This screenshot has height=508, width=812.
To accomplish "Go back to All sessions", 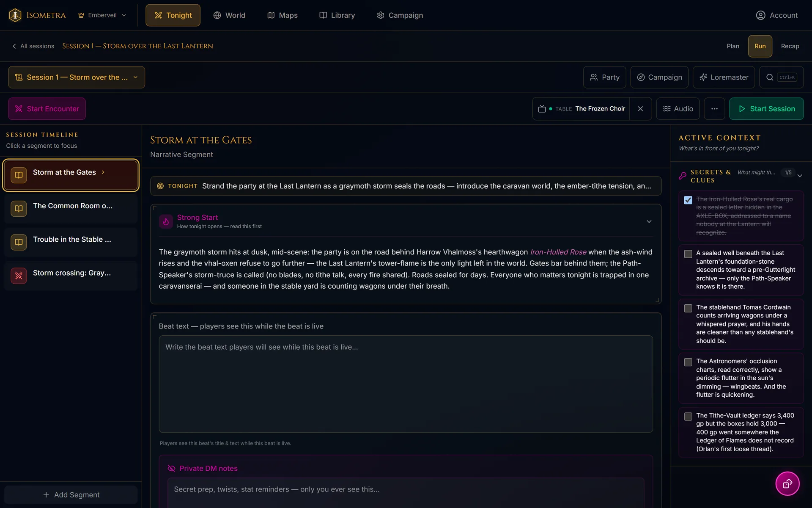I will point(33,46).
